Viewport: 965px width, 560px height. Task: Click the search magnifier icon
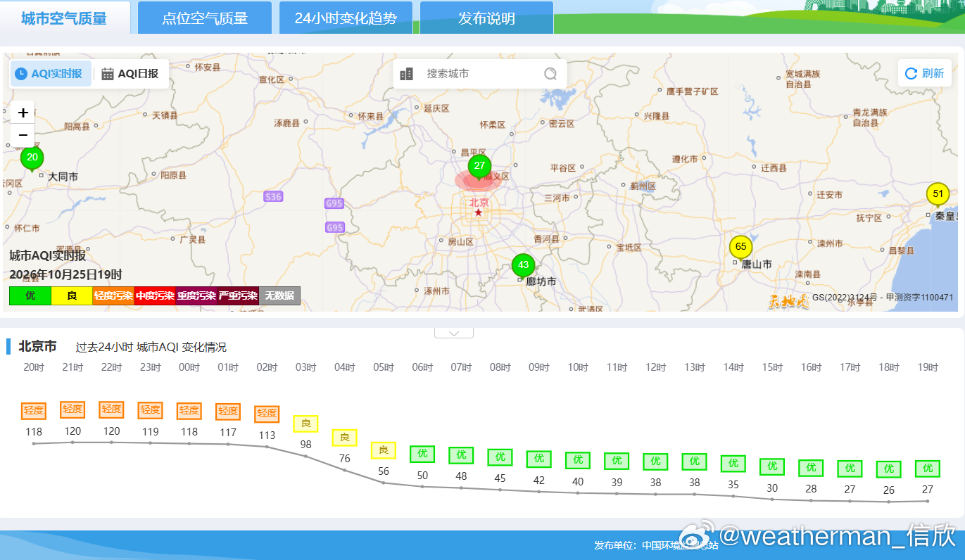coord(550,74)
